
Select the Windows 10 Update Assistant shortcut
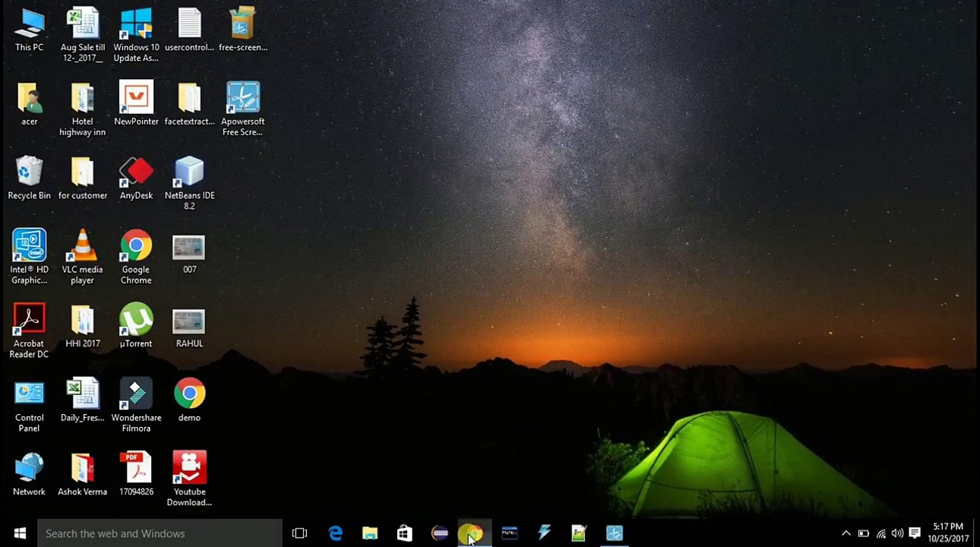[136, 35]
